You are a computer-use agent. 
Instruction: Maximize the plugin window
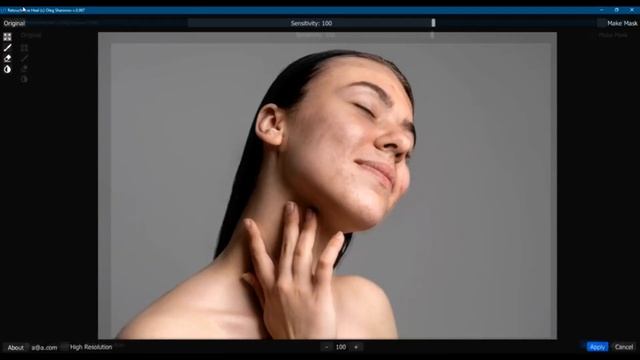tap(616, 10)
